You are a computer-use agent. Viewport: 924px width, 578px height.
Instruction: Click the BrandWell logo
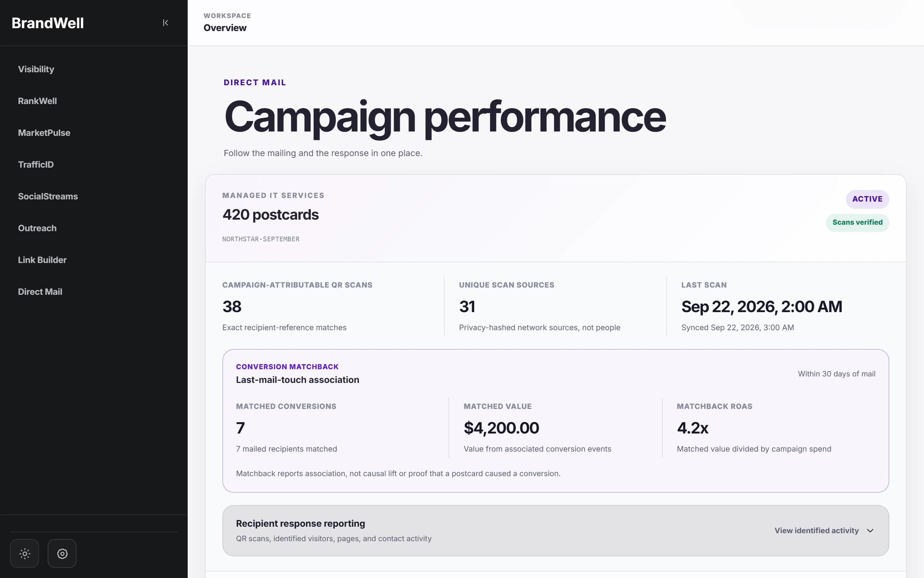coord(48,23)
